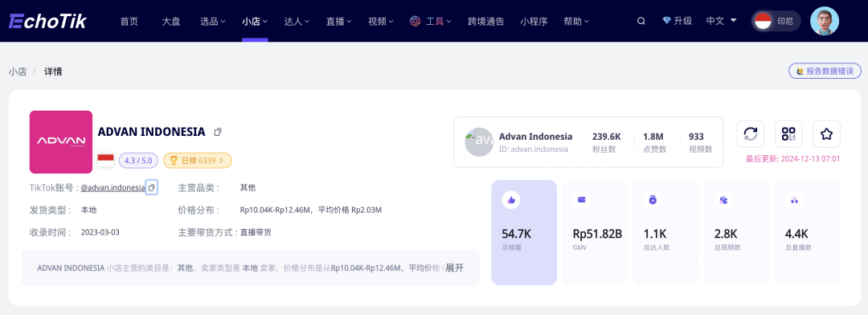This screenshot has height=315, width=868.
Task: Open the user avatar profile
Action: pos(825,21)
